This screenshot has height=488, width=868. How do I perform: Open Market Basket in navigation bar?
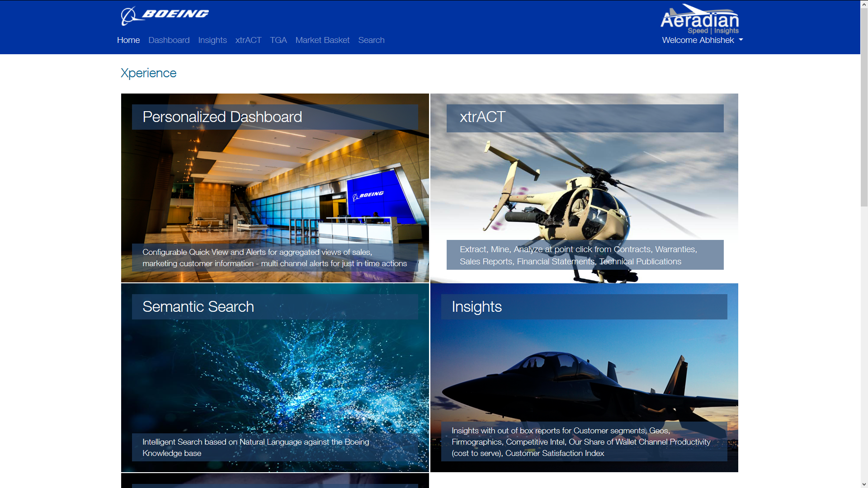(322, 40)
